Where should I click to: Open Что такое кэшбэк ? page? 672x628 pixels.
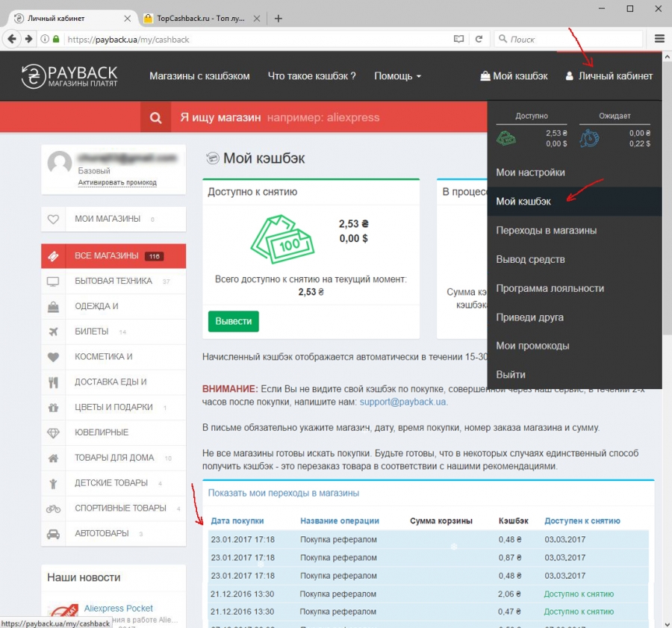pos(311,76)
